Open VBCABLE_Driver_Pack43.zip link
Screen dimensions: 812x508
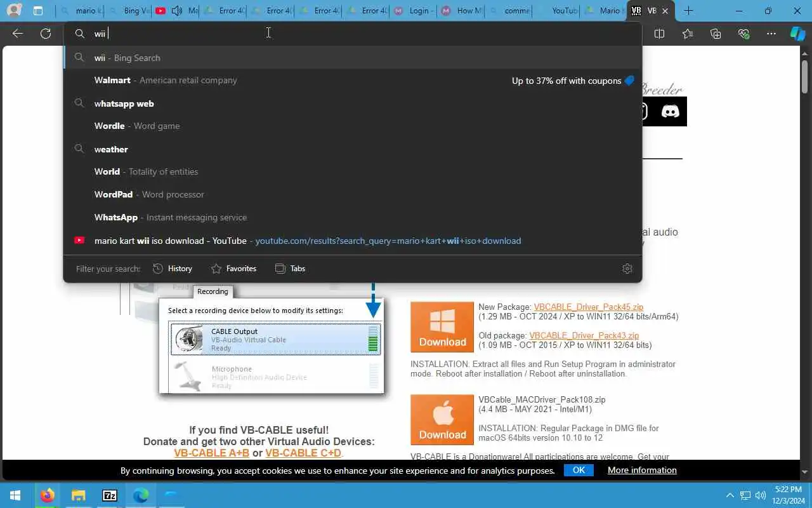584,335
